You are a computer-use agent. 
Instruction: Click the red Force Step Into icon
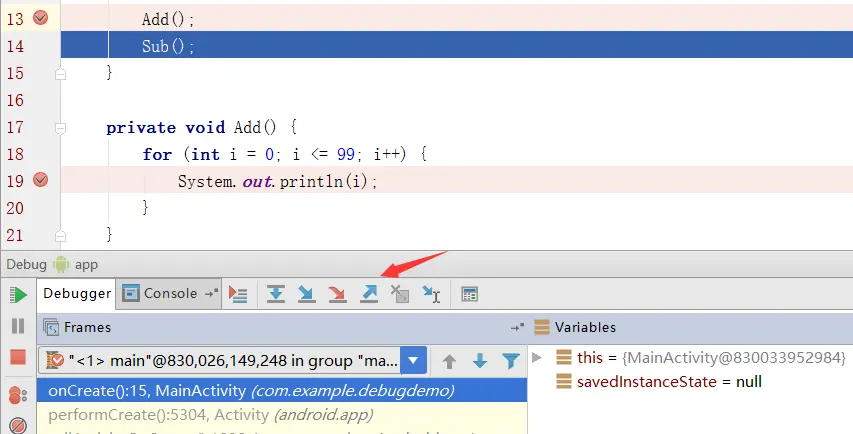tap(338, 294)
